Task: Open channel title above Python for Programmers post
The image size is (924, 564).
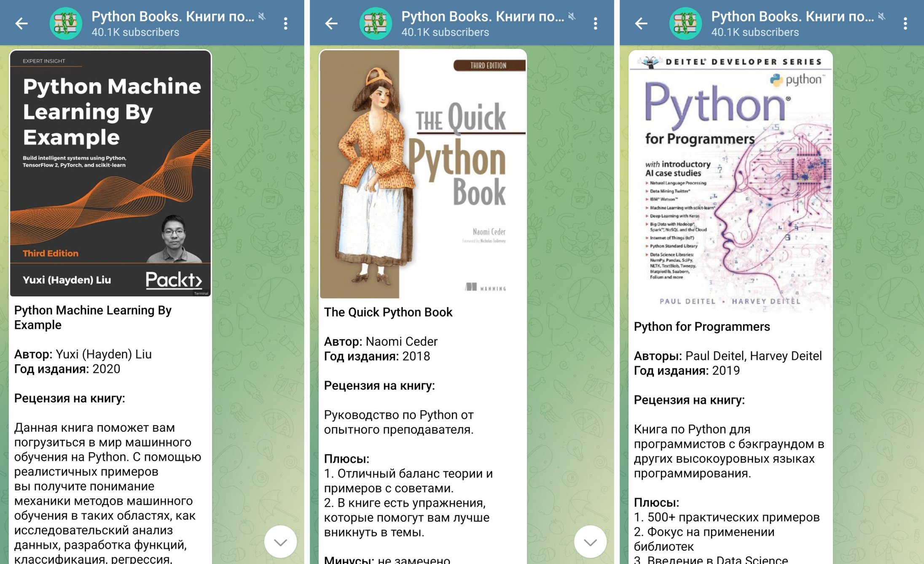Action: [x=792, y=16]
